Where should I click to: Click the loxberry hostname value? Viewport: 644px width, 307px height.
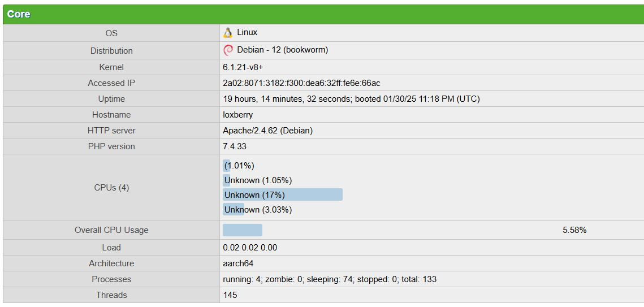(x=238, y=115)
